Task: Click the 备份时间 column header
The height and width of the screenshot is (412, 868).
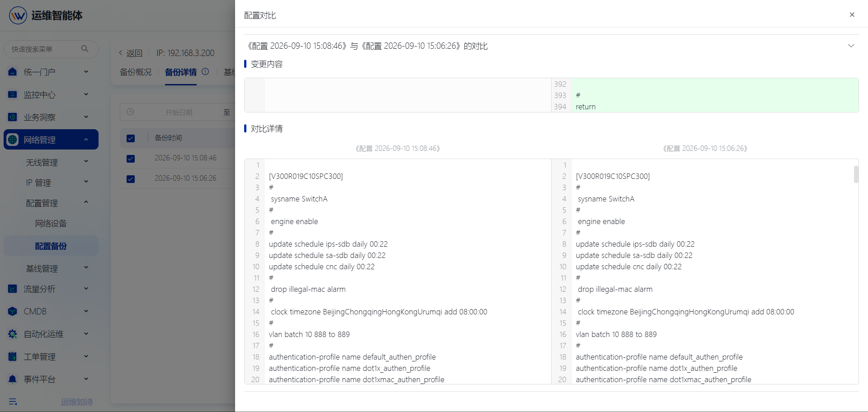Action: point(168,138)
